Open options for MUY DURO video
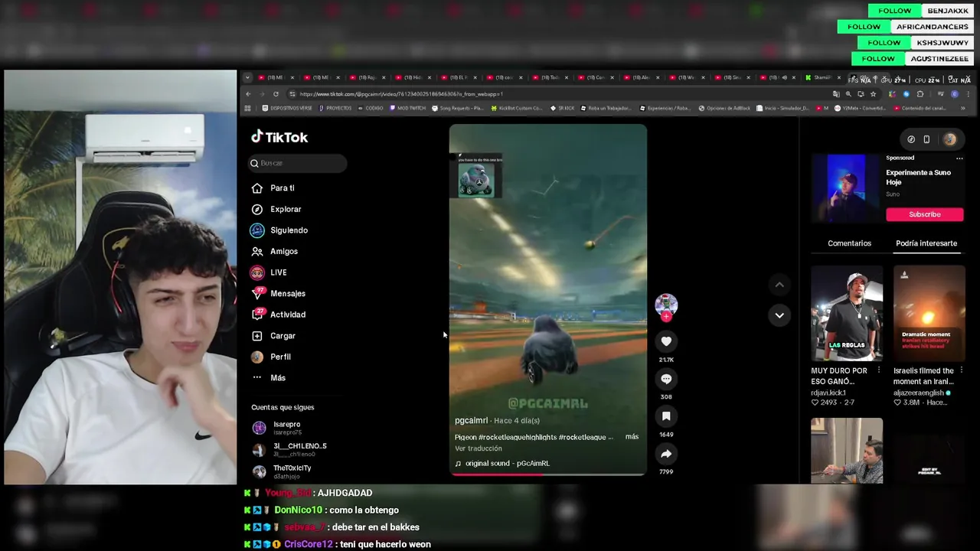980x551 pixels. (x=879, y=370)
